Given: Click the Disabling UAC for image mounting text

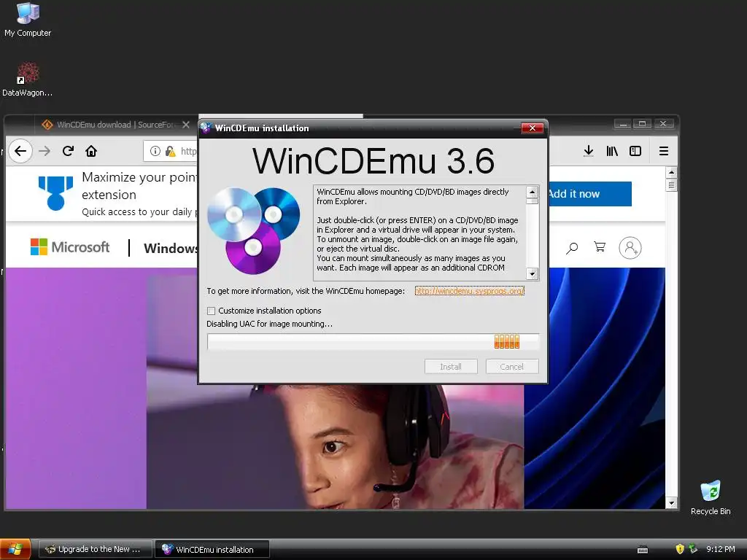Looking at the screenshot, I should (270, 324).
